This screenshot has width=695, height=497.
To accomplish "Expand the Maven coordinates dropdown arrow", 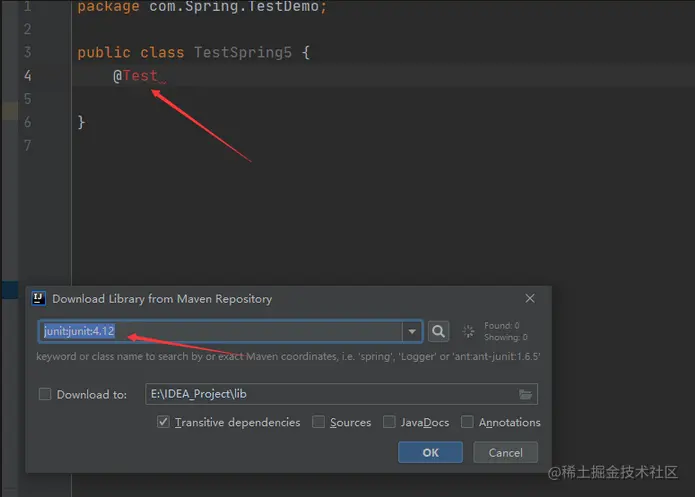I will (412, 331).
